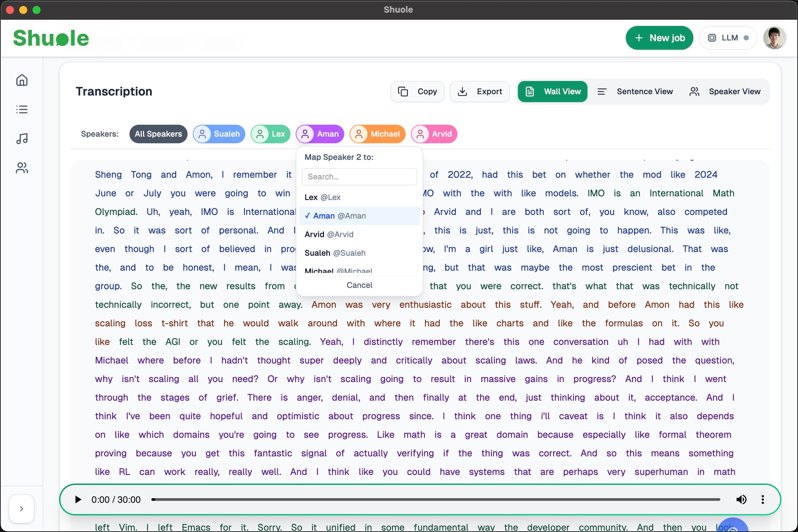Open the jobs list icon in sidebar
This screenshot has width=798, height=532.
point(22,109)
